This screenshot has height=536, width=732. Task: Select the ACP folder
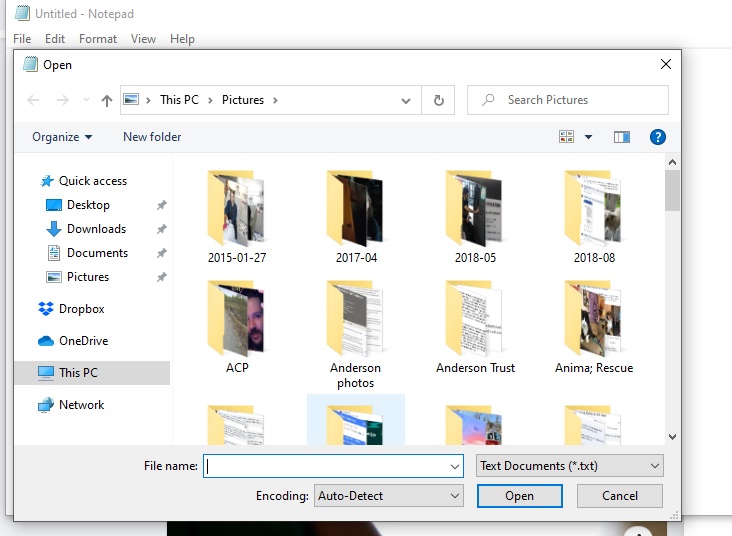tap(237, 327)
